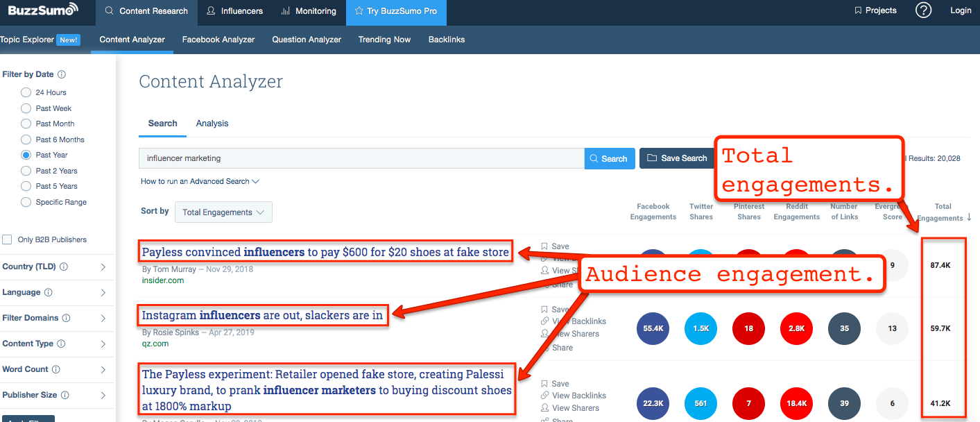This screenshot has width=980, height=422.
Task: Click the 1.5K Twitter shares circle
Action: point(700,328)
